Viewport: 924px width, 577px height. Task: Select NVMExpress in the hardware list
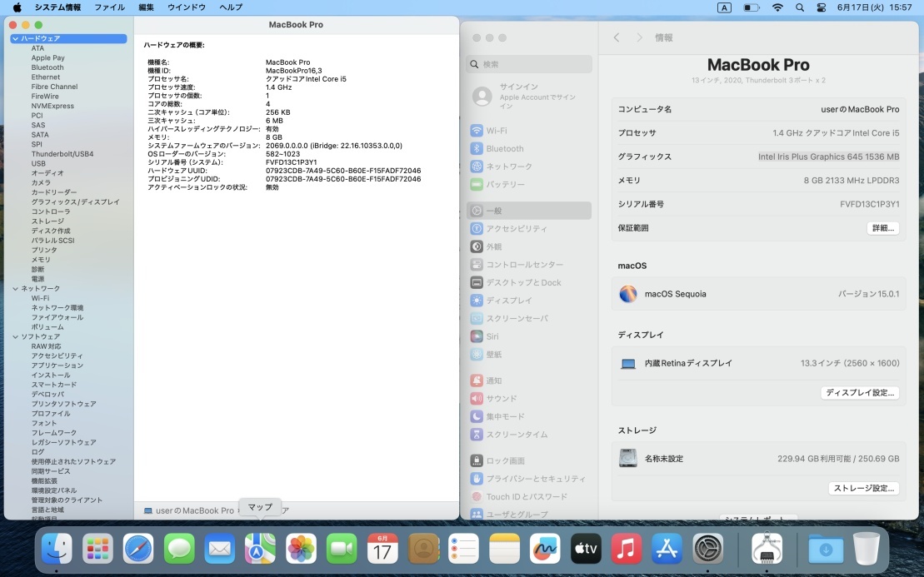click(x=52, y=106)
